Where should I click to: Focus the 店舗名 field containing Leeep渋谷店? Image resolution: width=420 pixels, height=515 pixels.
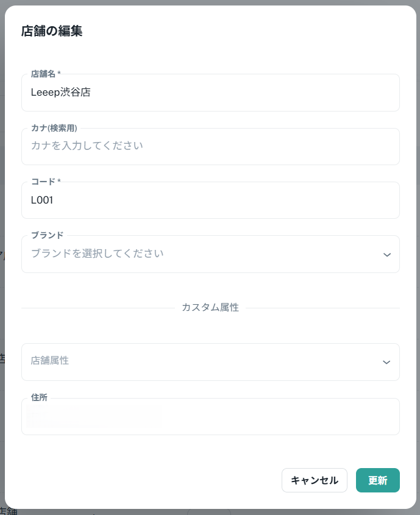click(x=210, y=93)
